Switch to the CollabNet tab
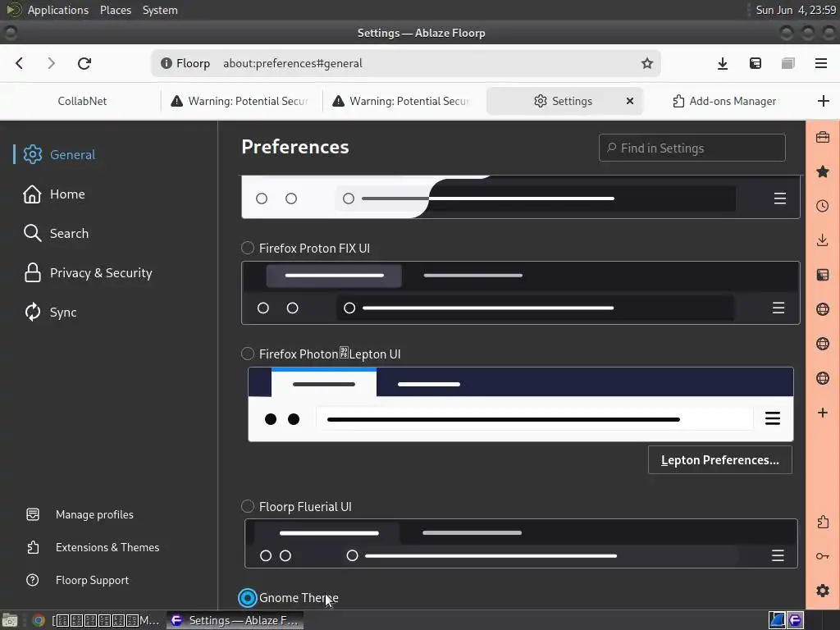Screen dimensions: 840x630 pyautogui.click(x=82, y=101)
